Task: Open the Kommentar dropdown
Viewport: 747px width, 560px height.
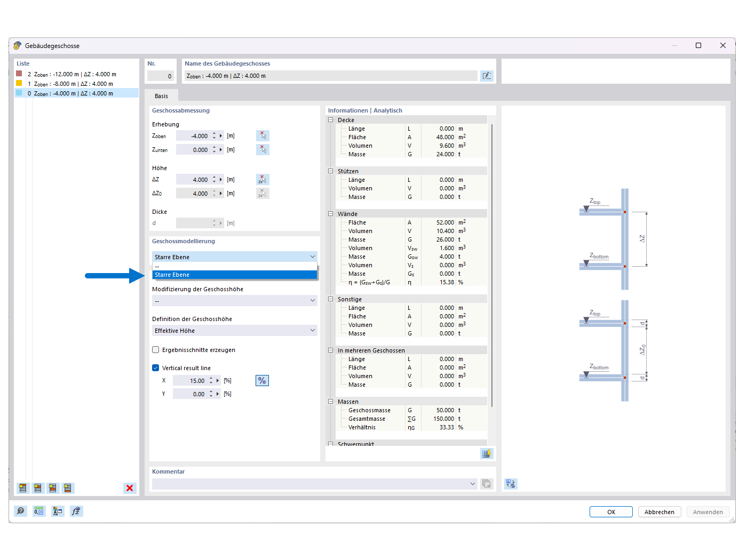Action: (473, 484)
